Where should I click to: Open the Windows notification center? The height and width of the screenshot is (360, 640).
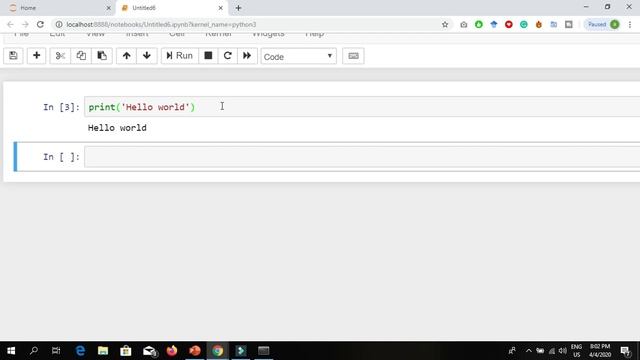625,351
